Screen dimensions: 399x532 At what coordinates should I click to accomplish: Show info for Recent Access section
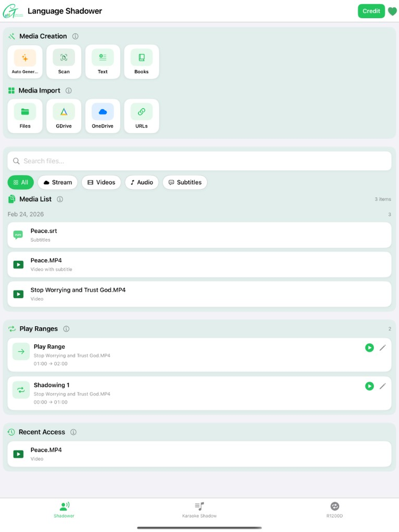tap(73, 432)
